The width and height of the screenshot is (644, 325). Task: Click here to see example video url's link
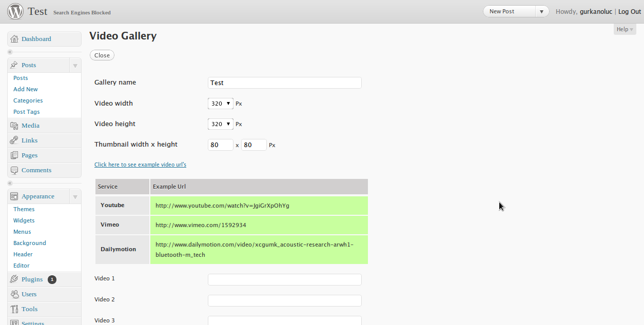(140, 165)
